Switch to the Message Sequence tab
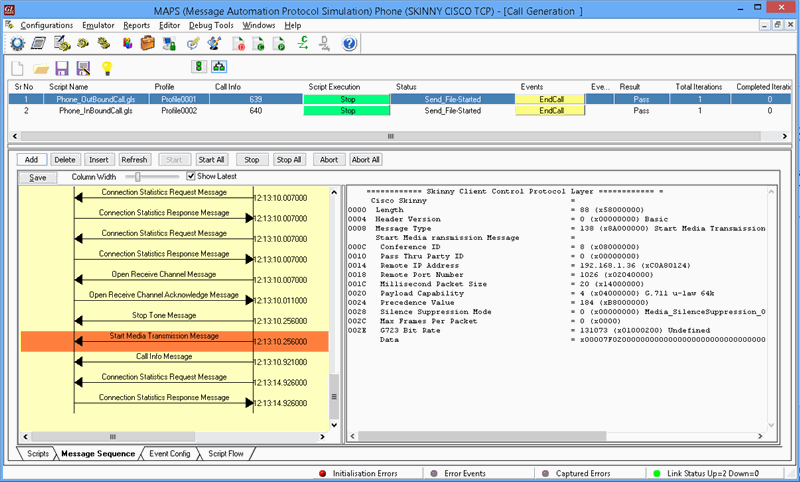 click(x=98, y=453)
